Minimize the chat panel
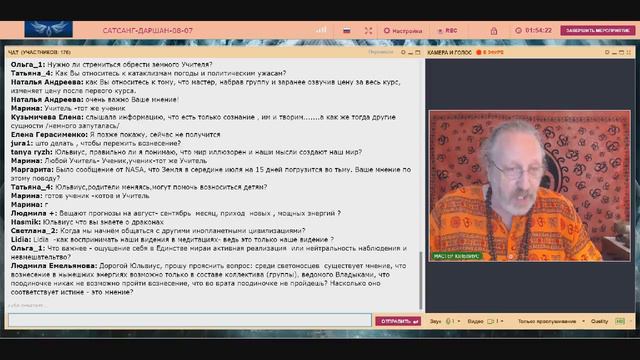This screenshot has height=360, width=640. pyautogui.click(x=411, y=52)
